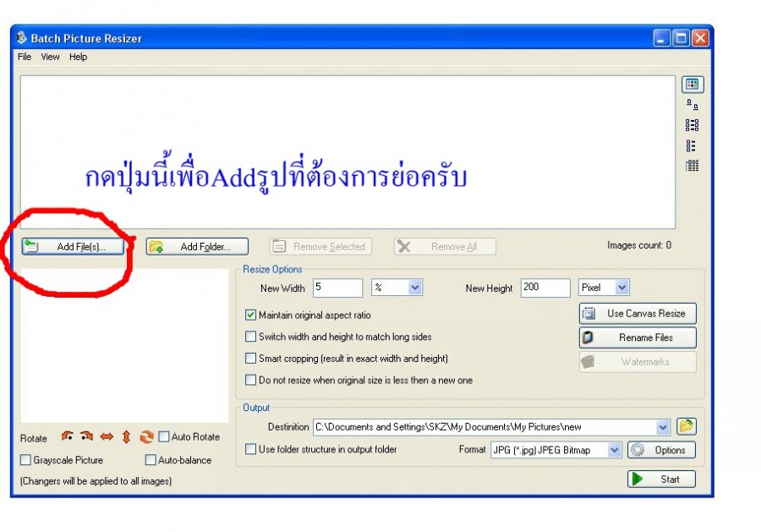Open New Height Pixel unit dropdown
This screenshot has height=532, width=761.
pyautogui.click(x=622, y=288)
